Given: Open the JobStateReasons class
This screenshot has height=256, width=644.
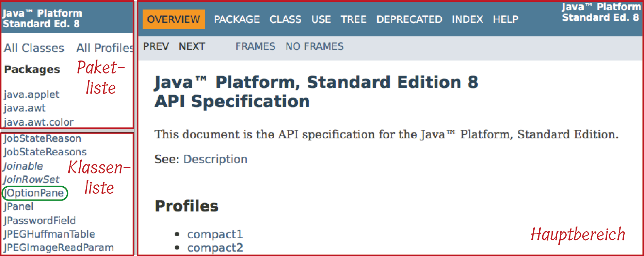Looking at the screenshot, I should [45, 152].
